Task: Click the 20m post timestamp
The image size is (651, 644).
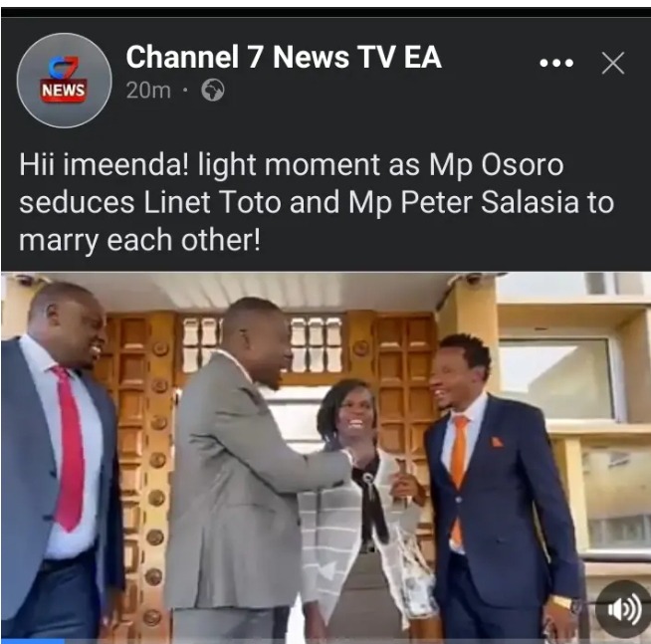Action: click(x=148, y=91)
